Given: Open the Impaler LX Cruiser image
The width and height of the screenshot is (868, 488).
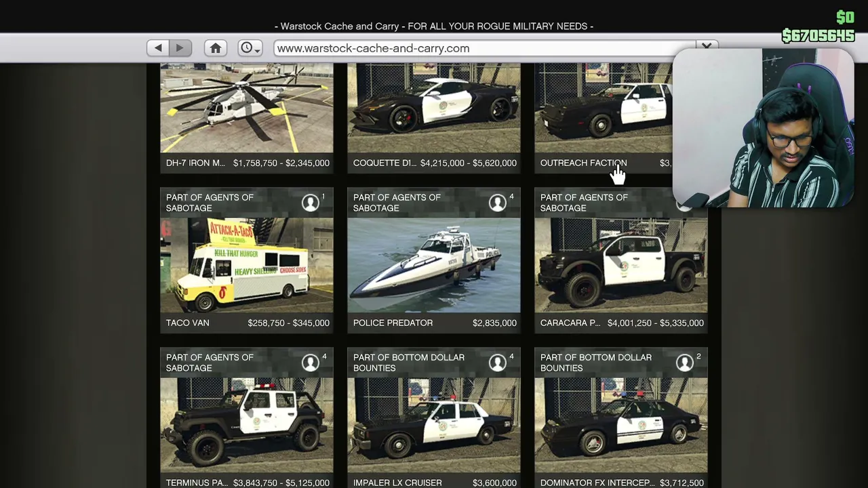Looking at the screenshot, I should [434, 425].
